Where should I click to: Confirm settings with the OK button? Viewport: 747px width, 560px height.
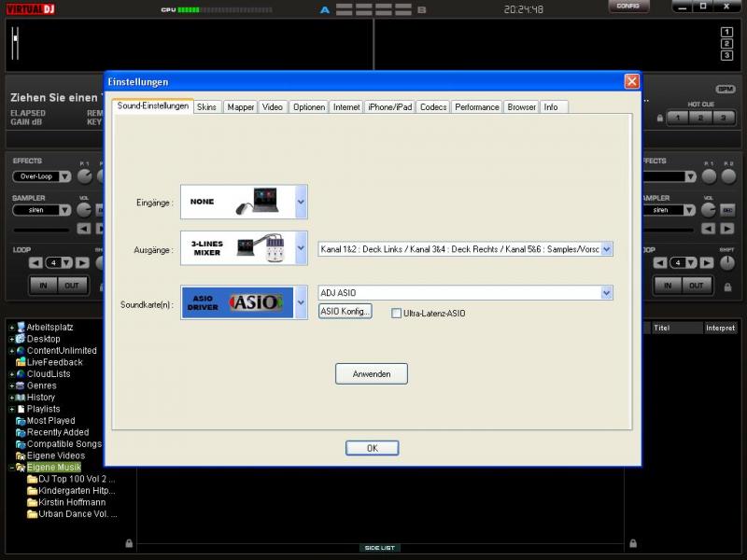[372, 448]
